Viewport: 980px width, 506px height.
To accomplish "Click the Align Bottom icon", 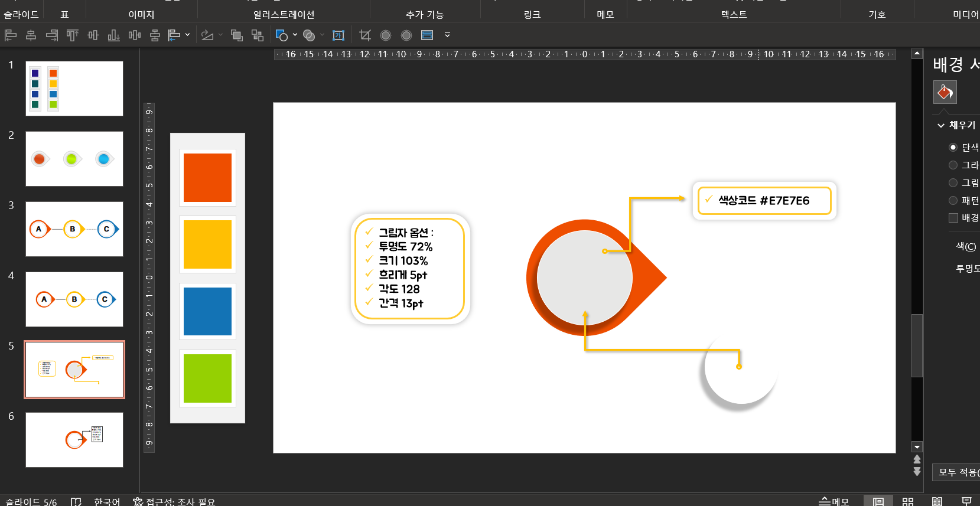I will coord(114,35).
